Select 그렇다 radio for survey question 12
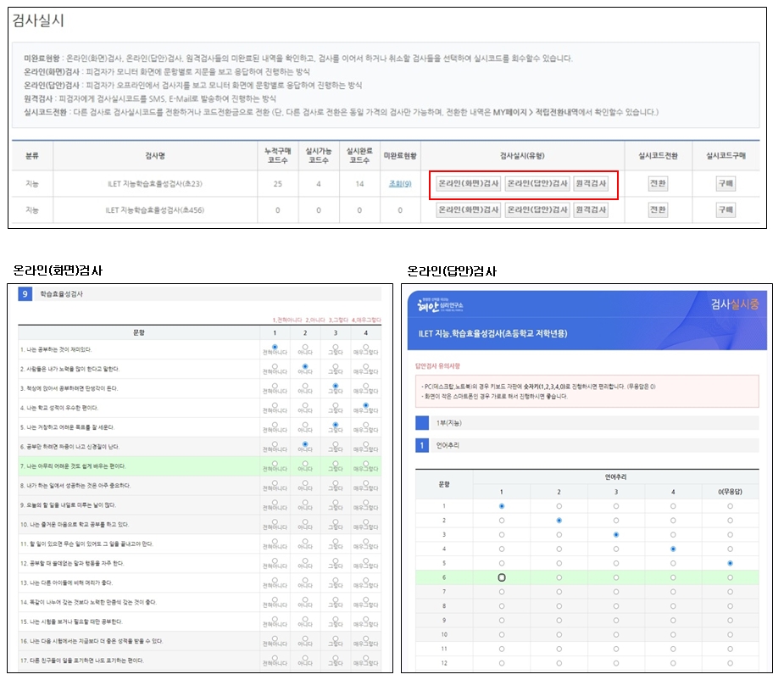 pos(336,560)
